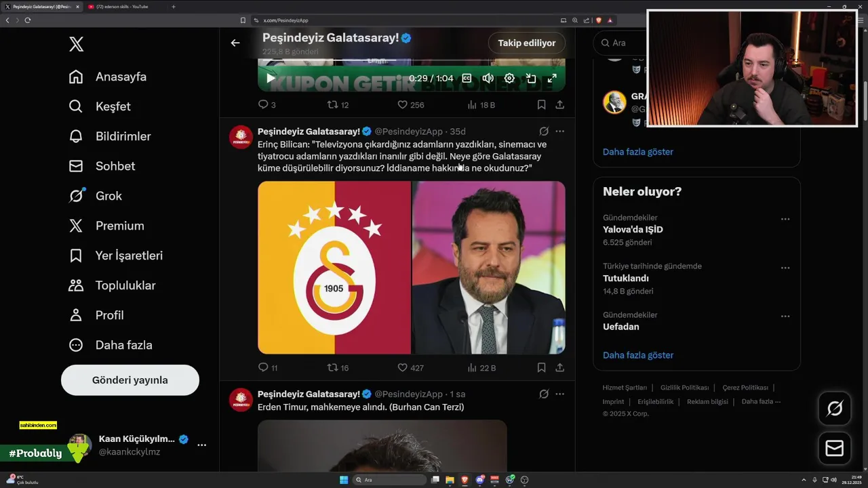The height and width of the screenshot is (488, 868).
Task: Like the video post with 256 likes
Action: click(411, 105)
